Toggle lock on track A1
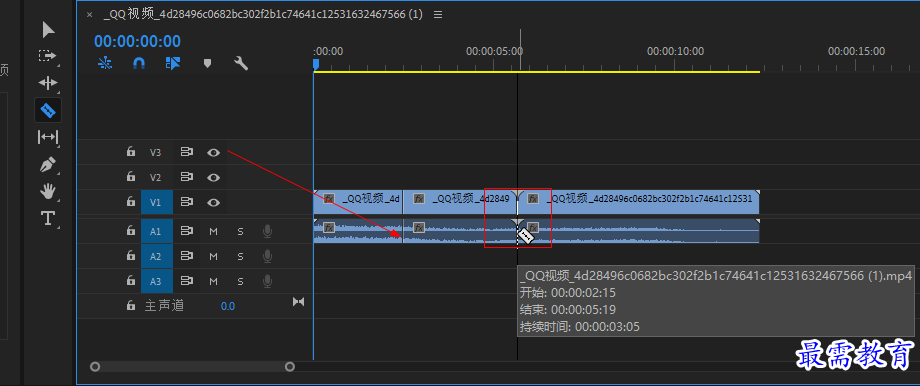 click(130, 231)
